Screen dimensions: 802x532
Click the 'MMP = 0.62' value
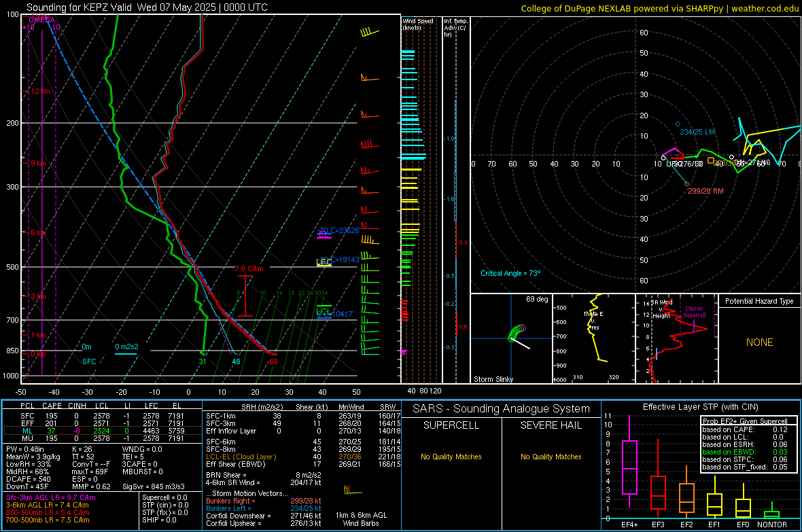[91, 487]
